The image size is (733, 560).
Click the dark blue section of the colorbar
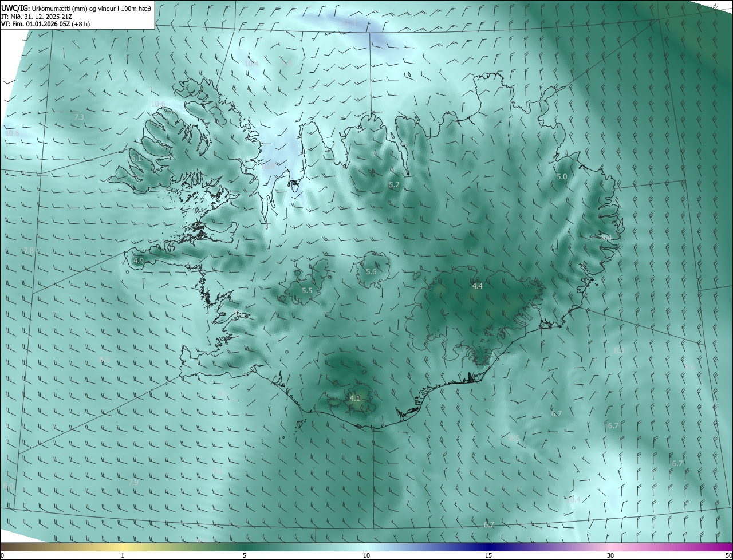coord(488,547)
